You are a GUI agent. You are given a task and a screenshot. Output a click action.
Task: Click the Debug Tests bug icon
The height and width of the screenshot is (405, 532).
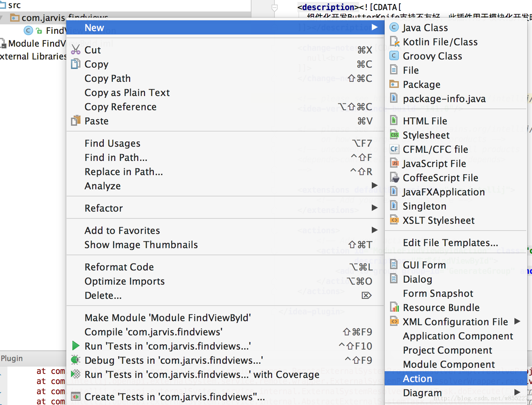[x=76, y=360]
